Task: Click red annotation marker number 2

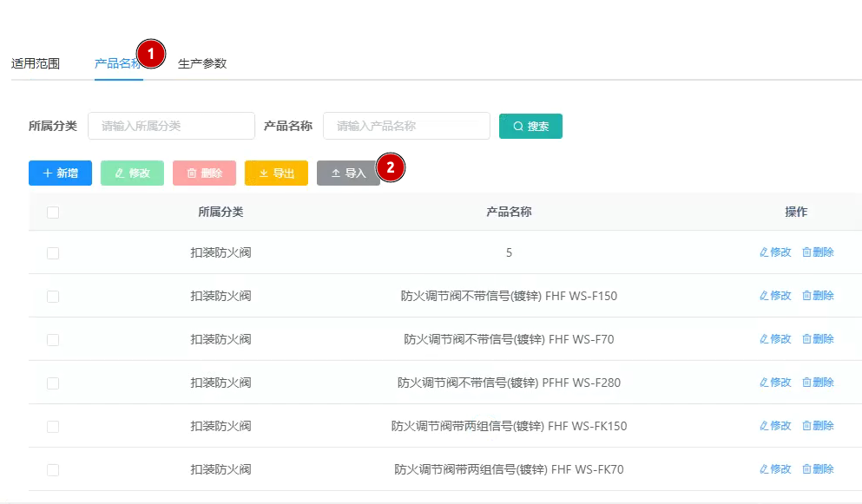Action: click(391, 167)
